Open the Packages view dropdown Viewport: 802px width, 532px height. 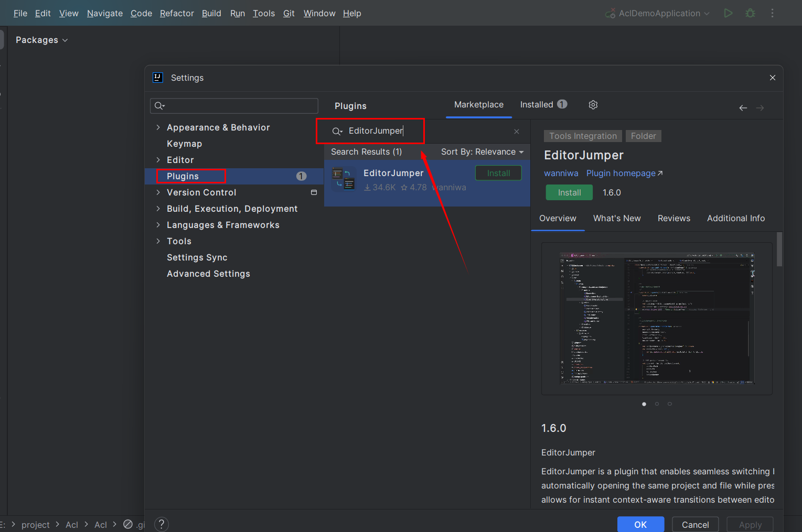click(42, 40)
